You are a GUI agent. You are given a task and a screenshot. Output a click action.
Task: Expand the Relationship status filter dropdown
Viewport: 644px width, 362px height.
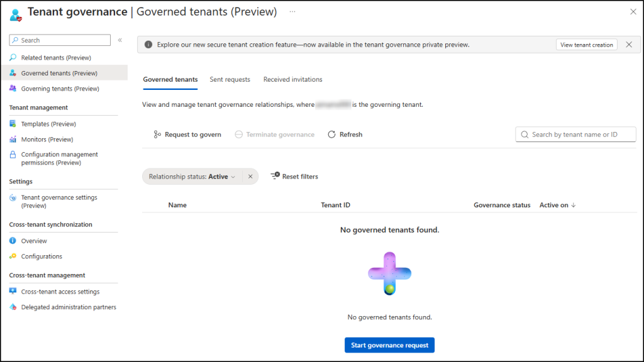pos(233,177)
